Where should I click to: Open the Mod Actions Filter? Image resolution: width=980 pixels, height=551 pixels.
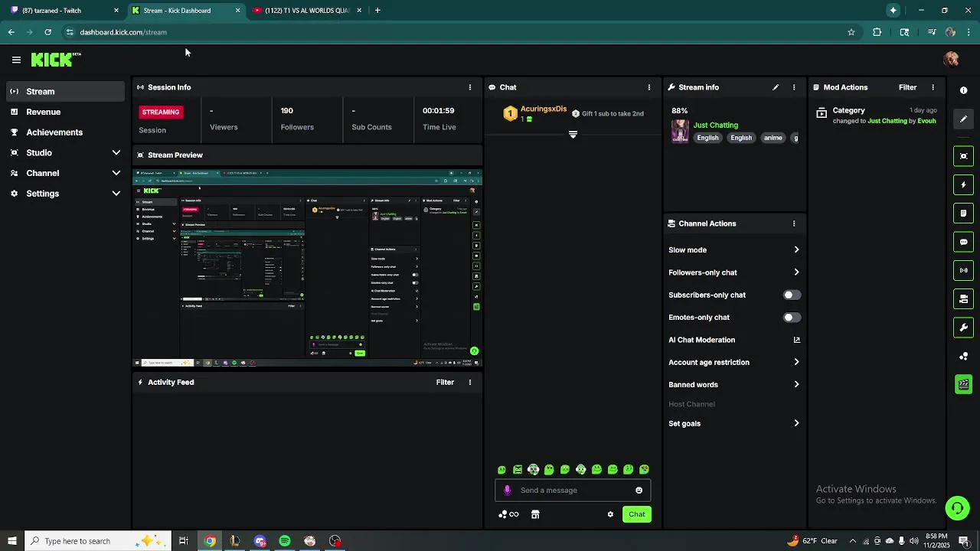coord(907,87)
